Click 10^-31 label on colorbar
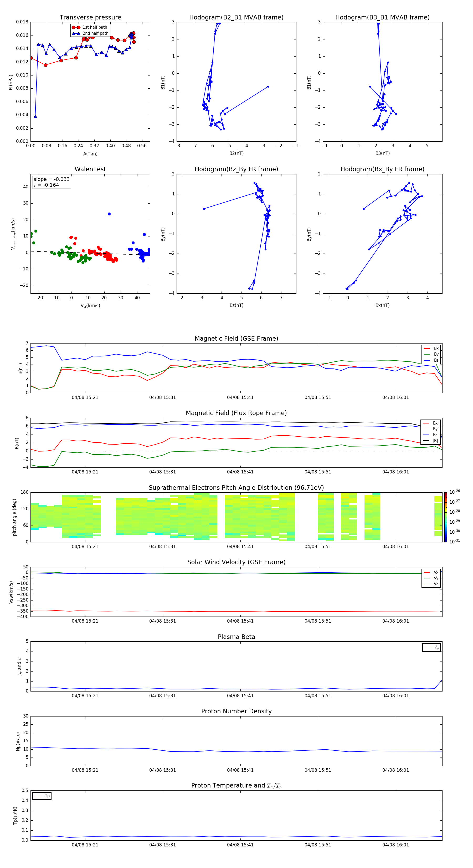 click(455, 542)
